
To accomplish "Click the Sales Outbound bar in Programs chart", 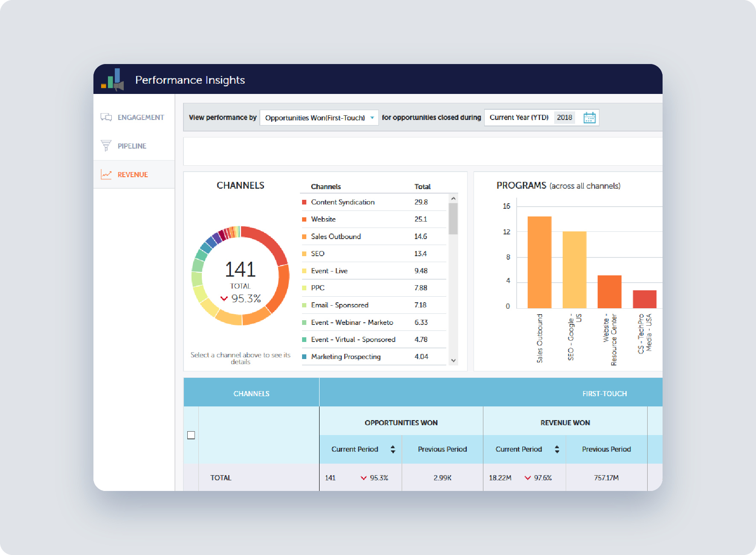I will click(539, 261).
